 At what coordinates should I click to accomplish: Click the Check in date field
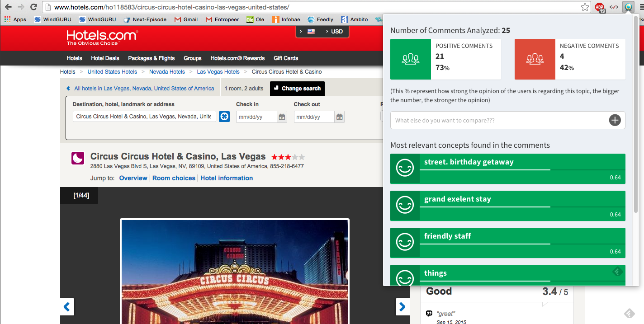(256, 117)
